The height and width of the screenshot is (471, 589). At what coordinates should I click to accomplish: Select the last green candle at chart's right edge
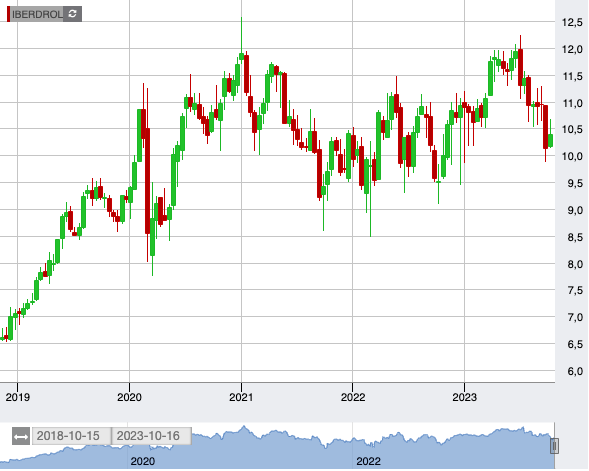pyautogui.click(x=551, y=140)
